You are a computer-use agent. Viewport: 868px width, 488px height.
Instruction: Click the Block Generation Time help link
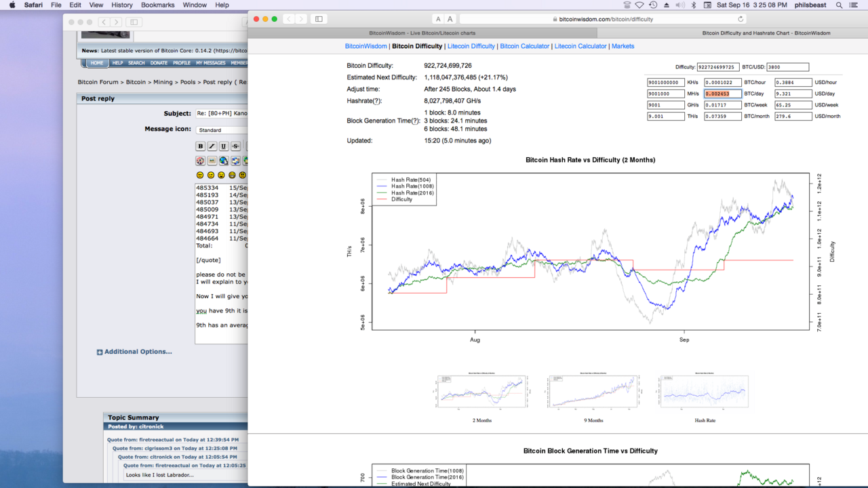[x=416, y=121]
